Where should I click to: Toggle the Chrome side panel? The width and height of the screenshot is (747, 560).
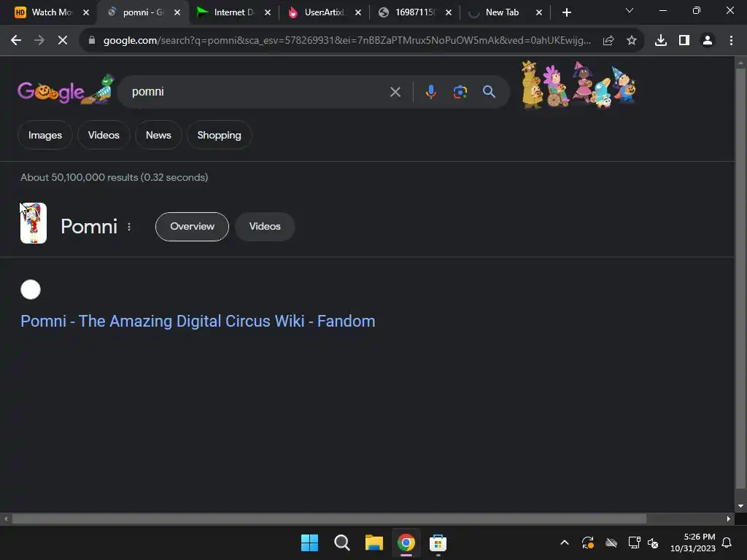coord(684,41)
